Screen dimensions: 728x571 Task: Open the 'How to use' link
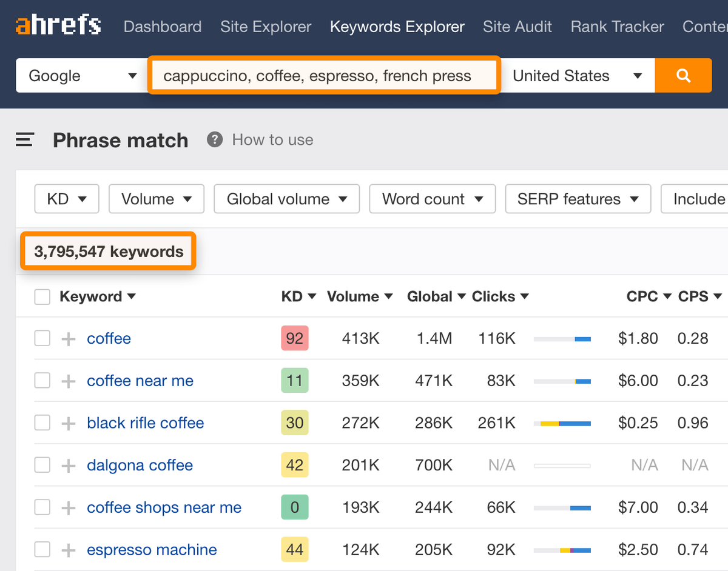[272, 140]
